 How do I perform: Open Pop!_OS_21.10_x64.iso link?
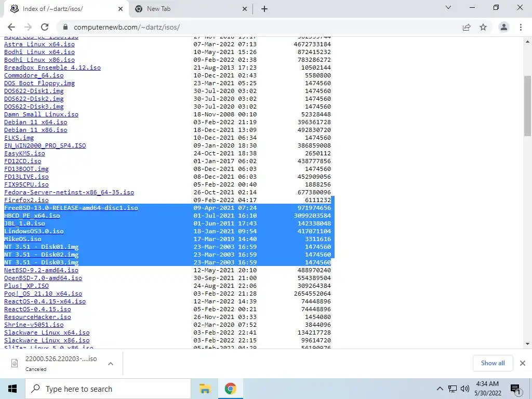pos(43,294)
